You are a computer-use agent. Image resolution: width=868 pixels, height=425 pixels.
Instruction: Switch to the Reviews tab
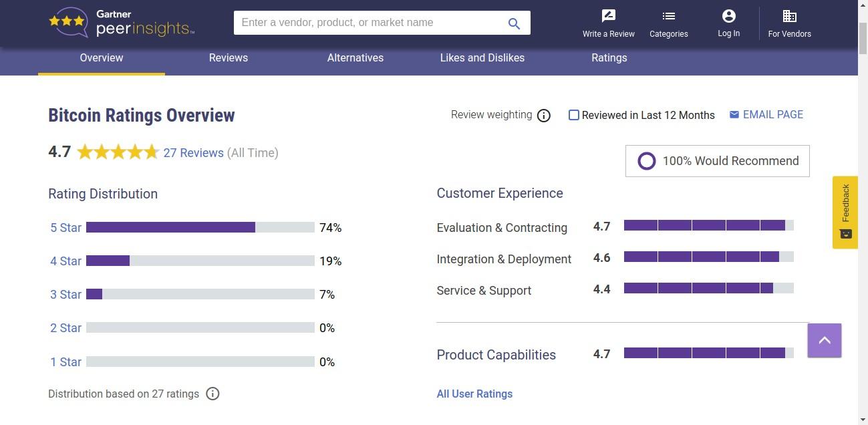pos(229,58)
